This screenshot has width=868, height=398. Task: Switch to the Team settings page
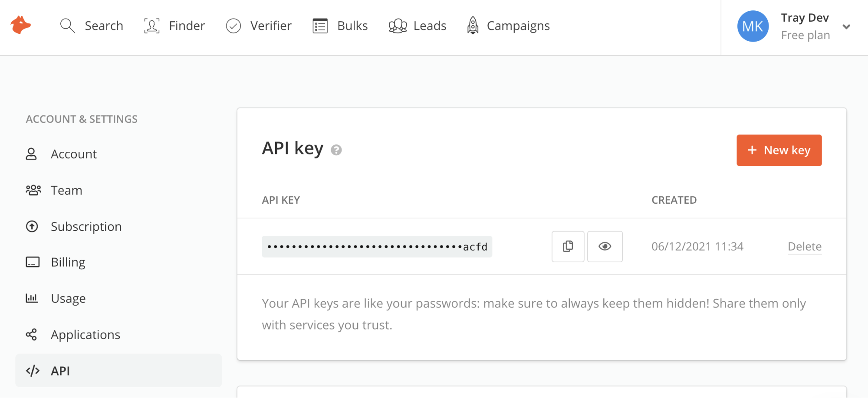66,190
